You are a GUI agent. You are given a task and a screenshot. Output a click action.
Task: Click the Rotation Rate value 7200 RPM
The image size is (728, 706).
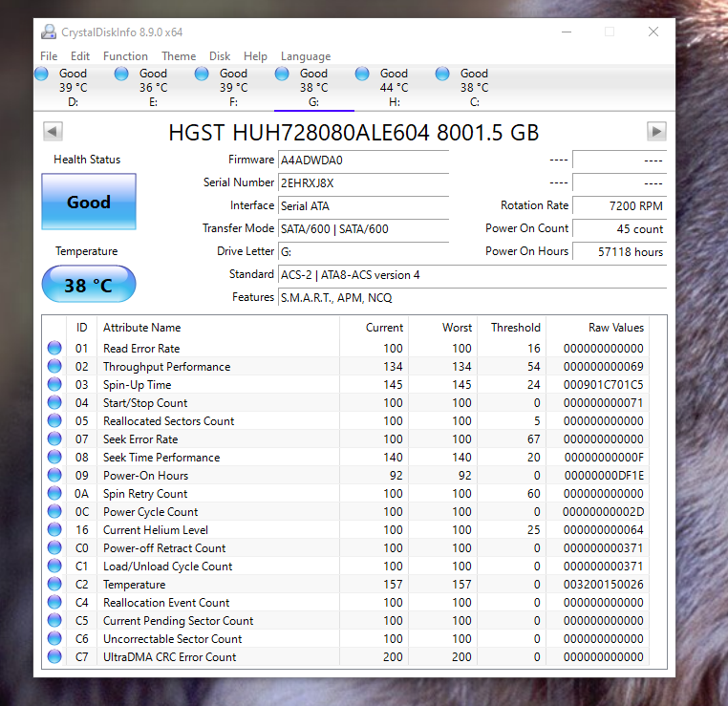620,206
